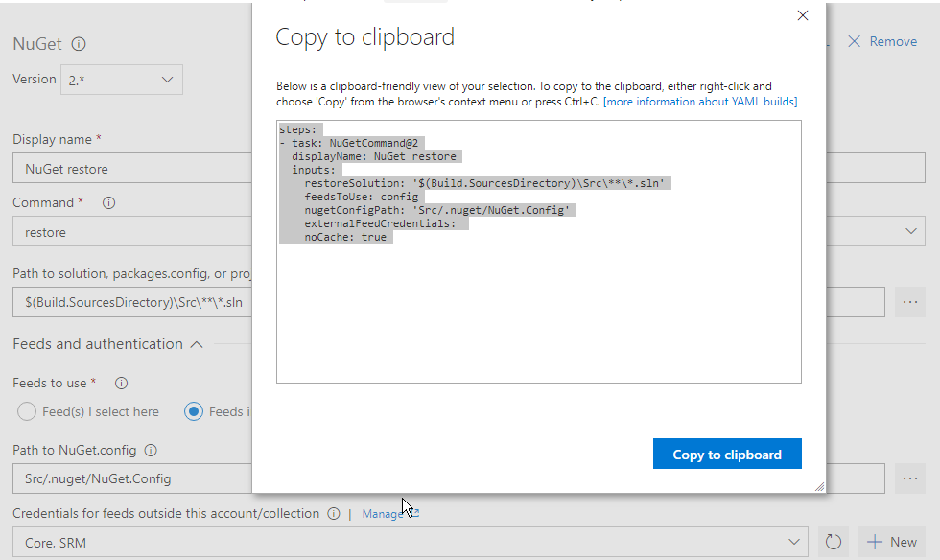Click the external link icon after Manage

(x=413, y=513)
